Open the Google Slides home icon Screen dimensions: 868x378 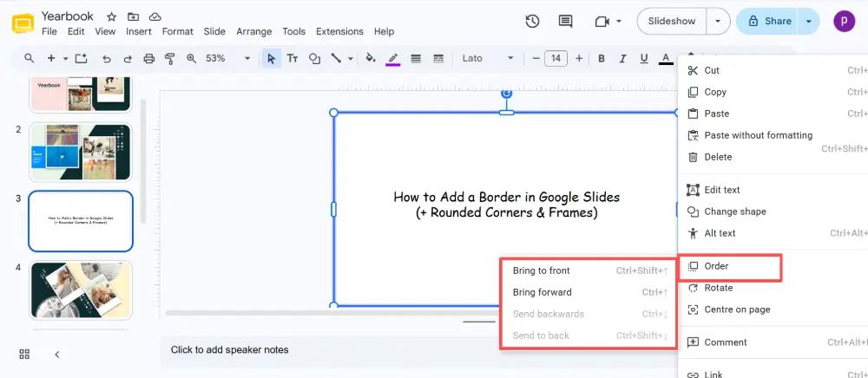pos(23,23)
